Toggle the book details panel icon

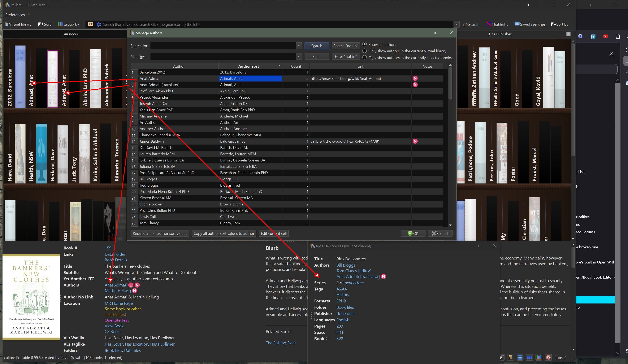click(x=511, y=358)
